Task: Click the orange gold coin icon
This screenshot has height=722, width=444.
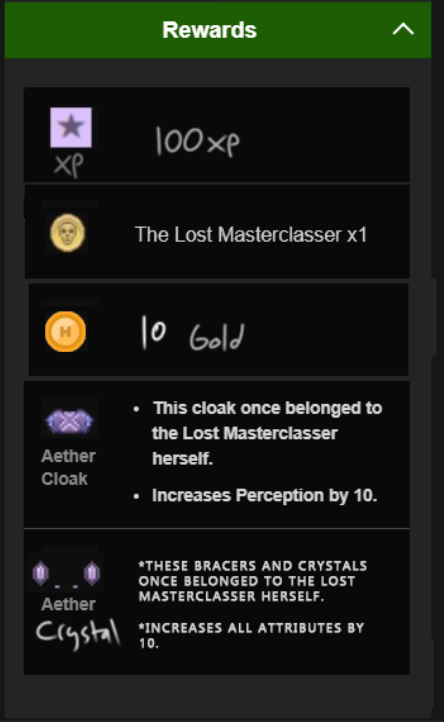Action: pos(65,332)
